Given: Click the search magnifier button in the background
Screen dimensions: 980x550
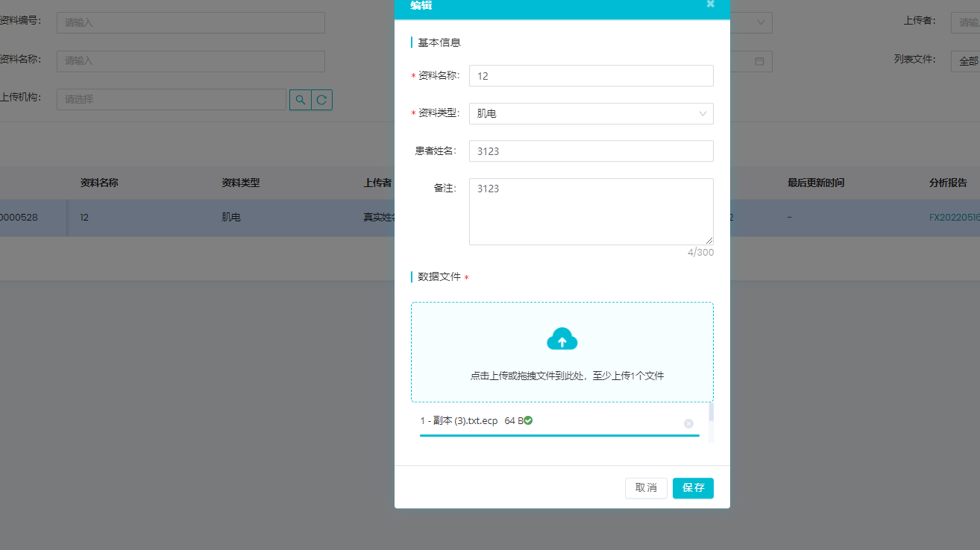Looking at the screenshot, I should [x=300, y=99].
